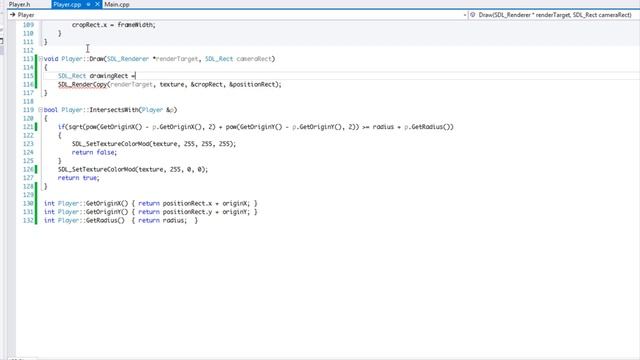Click the dropdown arrow of the Player scope box
640x360 pixels.
click(x=465, y=15)
